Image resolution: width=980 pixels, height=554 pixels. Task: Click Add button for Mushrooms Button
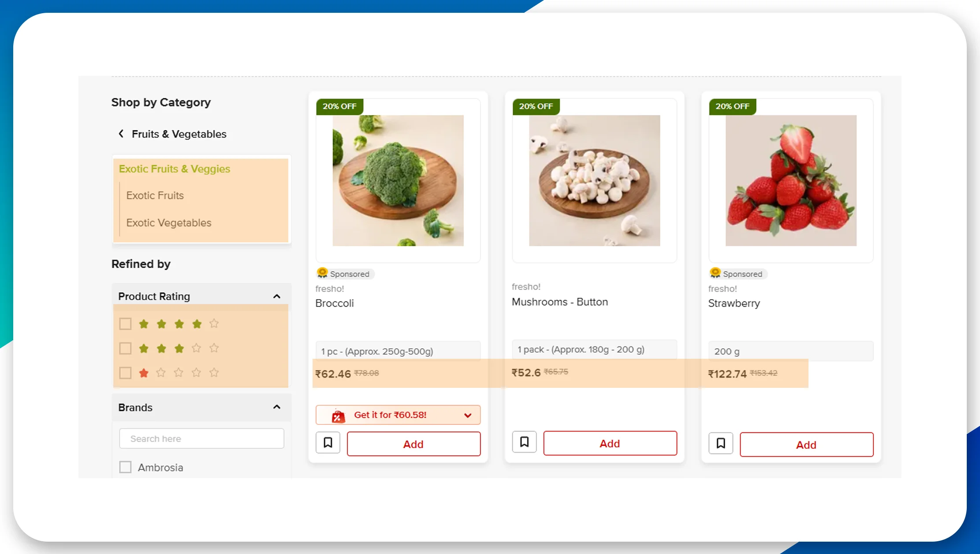[609, 443]
